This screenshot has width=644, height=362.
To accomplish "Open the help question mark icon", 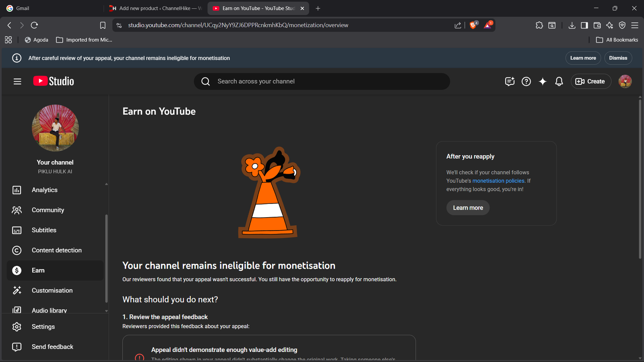I will tap(526, 81).
